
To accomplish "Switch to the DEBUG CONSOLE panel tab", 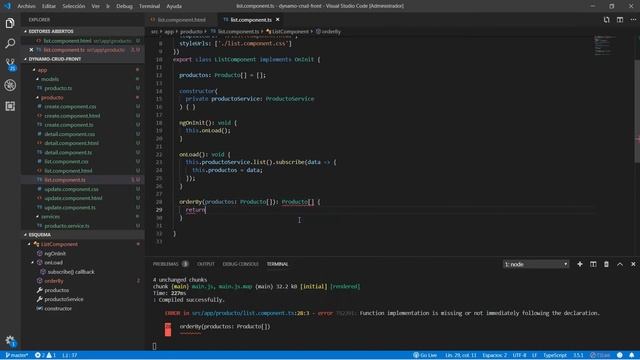I will tap(240, 264).
